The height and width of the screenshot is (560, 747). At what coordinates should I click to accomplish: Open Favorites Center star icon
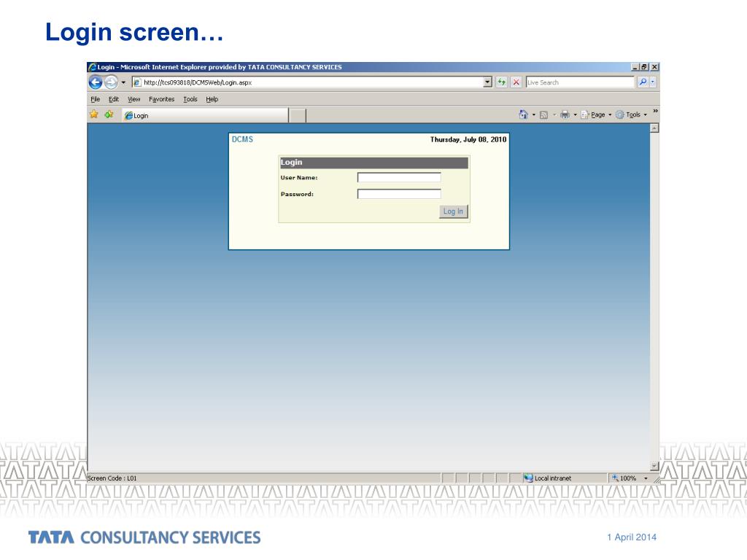click(x=94, y=114)
